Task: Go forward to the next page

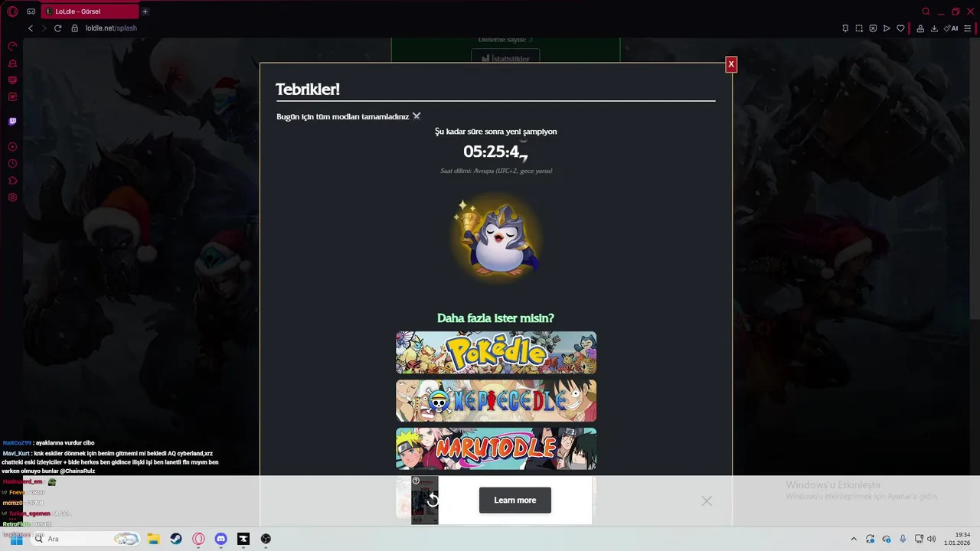Action: pos(44,28)
